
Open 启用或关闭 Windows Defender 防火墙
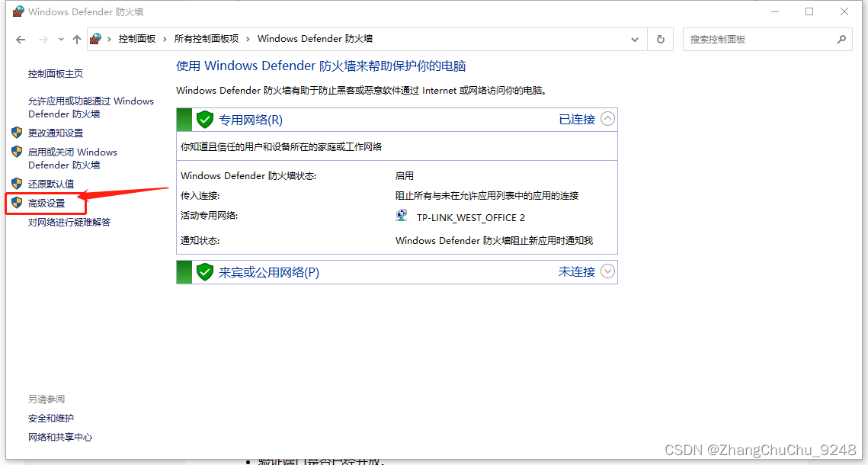click(x=72, y=159)
